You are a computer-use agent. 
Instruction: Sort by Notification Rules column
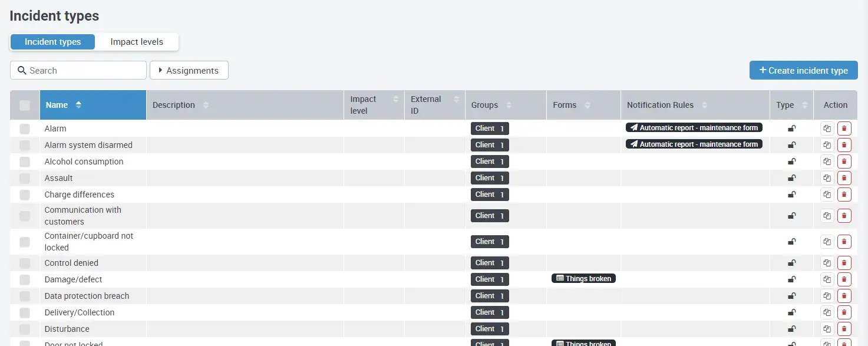pos(704,105)
